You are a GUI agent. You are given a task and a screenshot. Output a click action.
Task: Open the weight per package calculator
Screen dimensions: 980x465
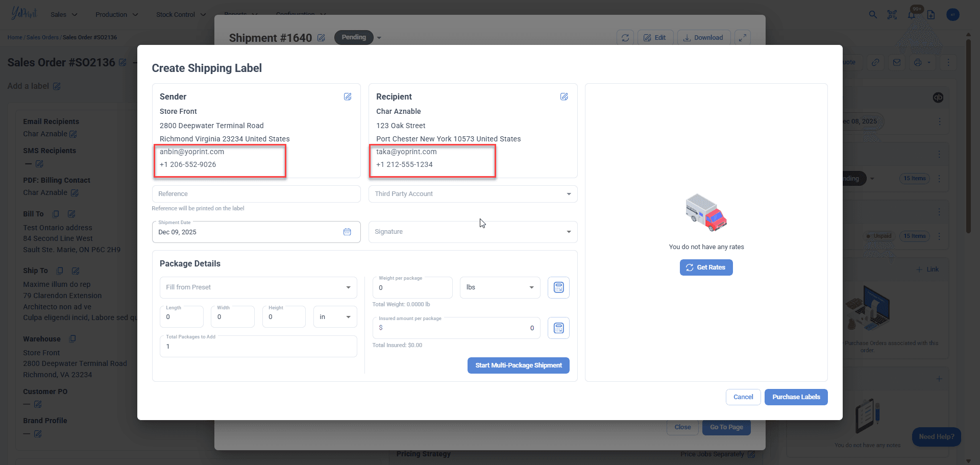tap(558, 287)
